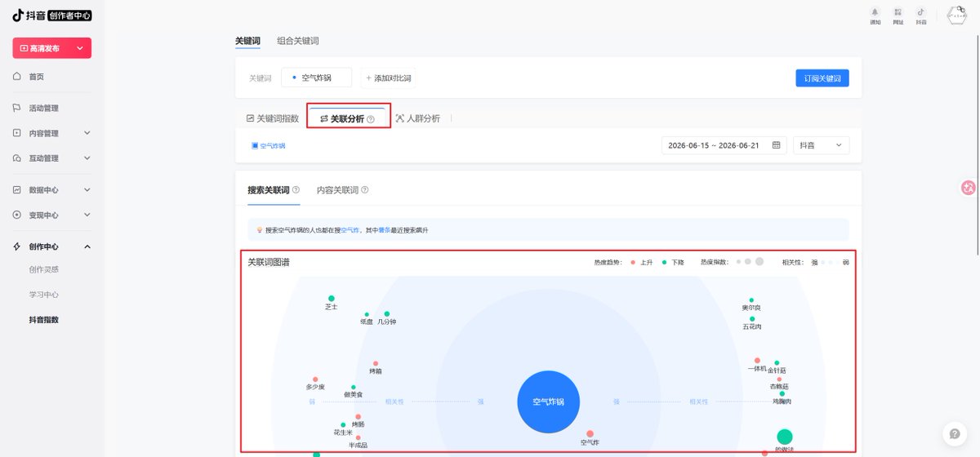Select the 鸡胸肉 node in graph
Image resolution: width=980 pixels, height=457 pixels.
[x=782, y=394]
